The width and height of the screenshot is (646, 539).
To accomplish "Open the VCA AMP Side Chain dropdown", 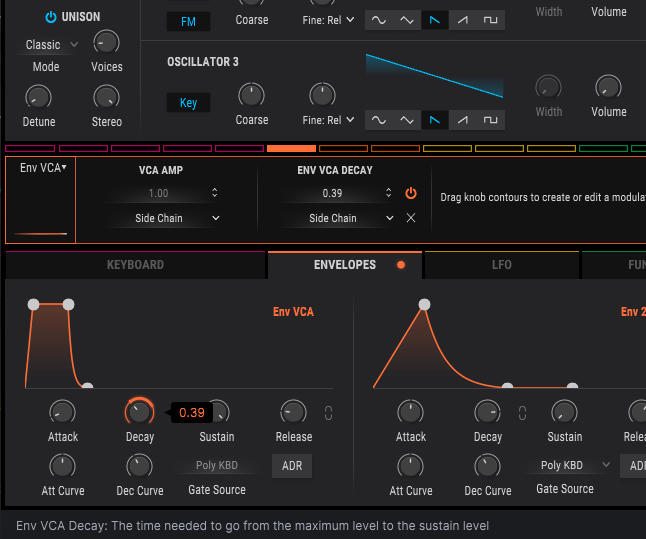I will pyautogui.click(x=177, y=218).
